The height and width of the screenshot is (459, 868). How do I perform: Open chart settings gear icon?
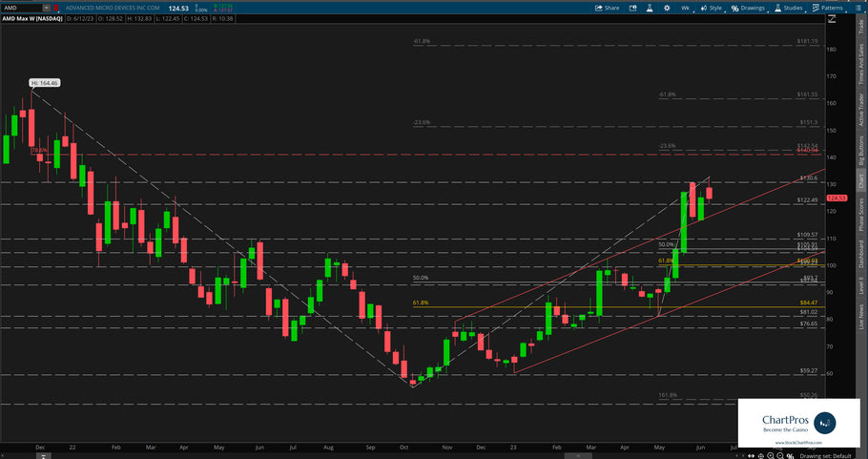[667, 8]
